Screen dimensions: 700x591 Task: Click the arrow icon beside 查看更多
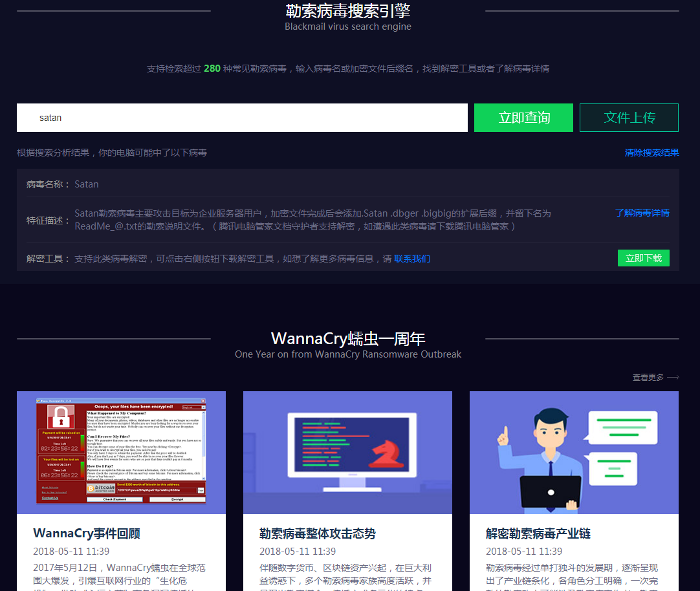coord(673,378)
